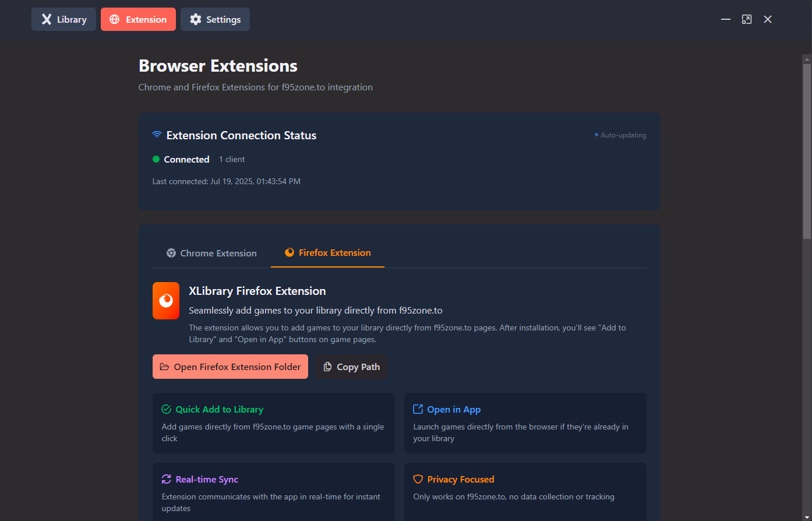Click the Open in App external-link icon
The image size is (812, 521).
click(418, 409)
